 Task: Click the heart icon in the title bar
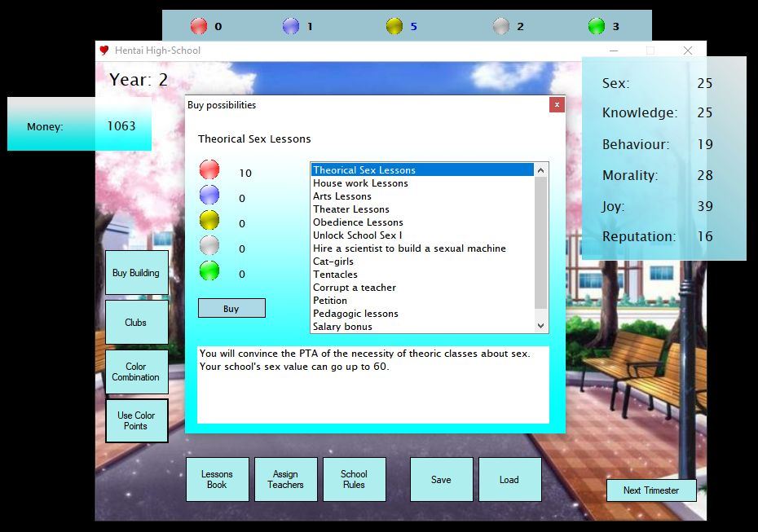104,51
